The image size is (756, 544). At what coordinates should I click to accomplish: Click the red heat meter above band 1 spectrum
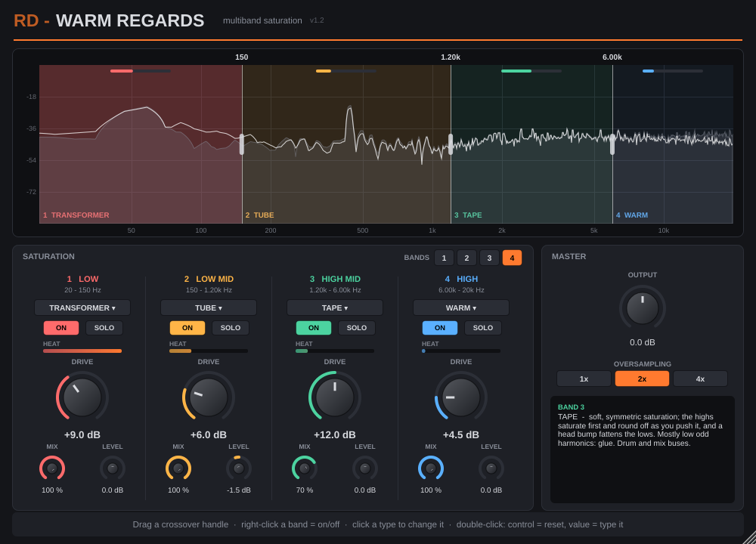[141, 71]
